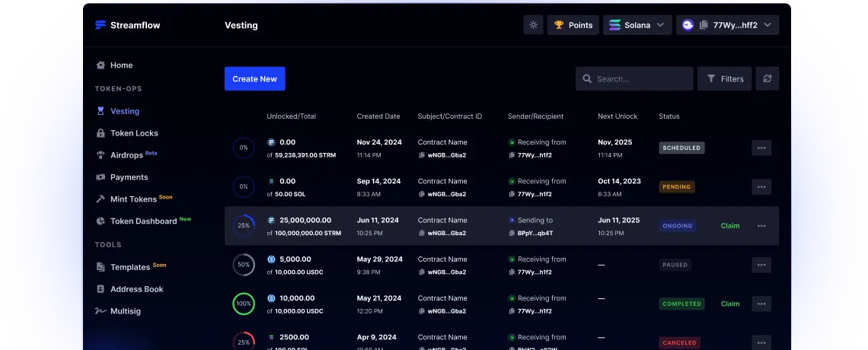
Task: Click the Create New button
Action: [x=254, y=78]
